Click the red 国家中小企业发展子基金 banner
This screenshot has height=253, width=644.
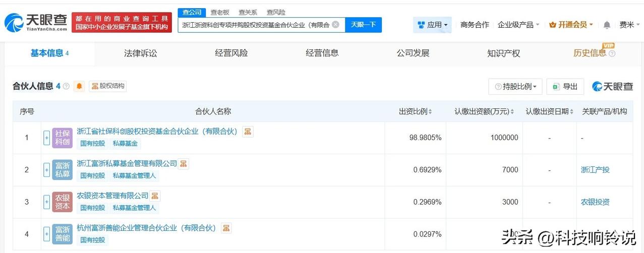coord(122,23)
